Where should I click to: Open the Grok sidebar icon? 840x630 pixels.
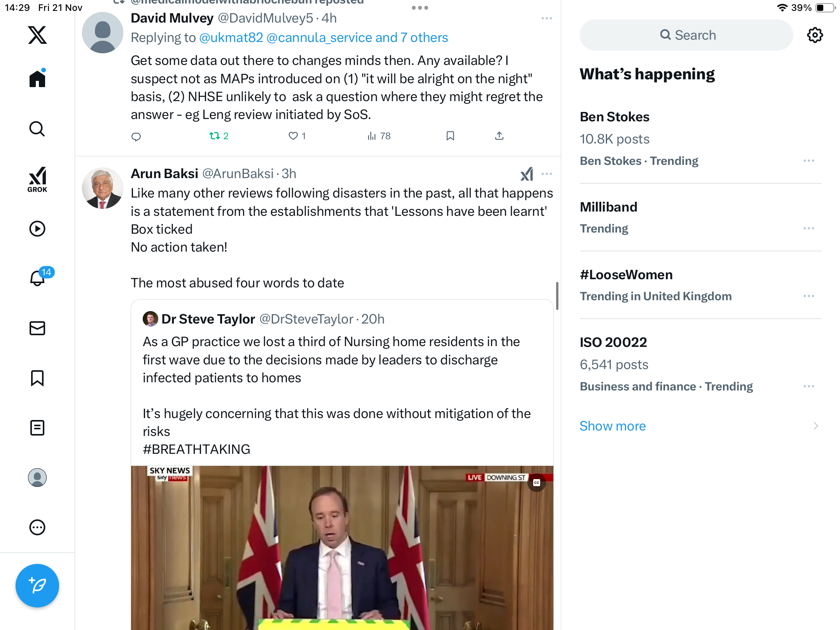[37, 179]
